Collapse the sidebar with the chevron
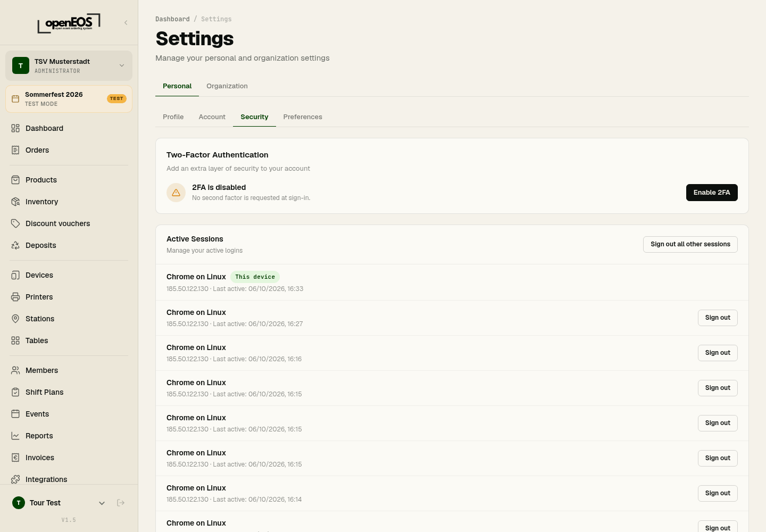The height and width of the screenshot is (532, 766). pyautogui.click(x=126, y=22)
